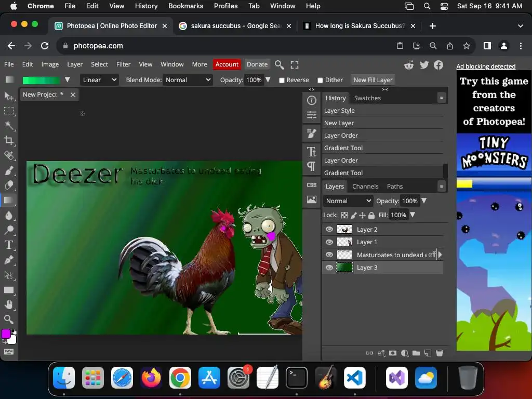Viewport: 532px width, 399px height.
Task: Select the Blur drop tool
Action: [9, 215]
